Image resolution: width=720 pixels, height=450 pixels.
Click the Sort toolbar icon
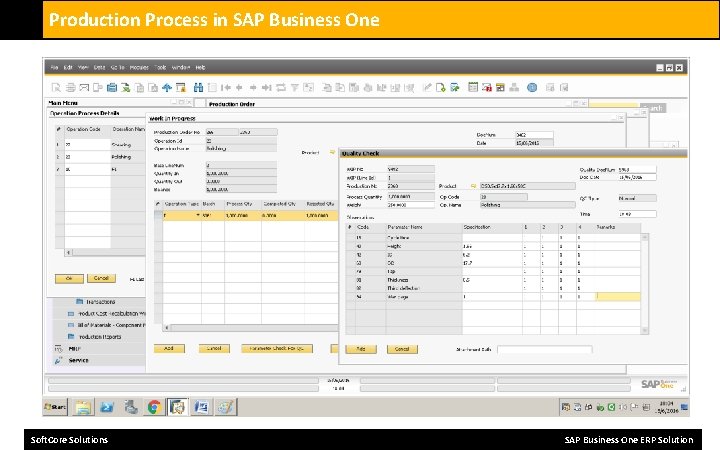tap(308, 87)
